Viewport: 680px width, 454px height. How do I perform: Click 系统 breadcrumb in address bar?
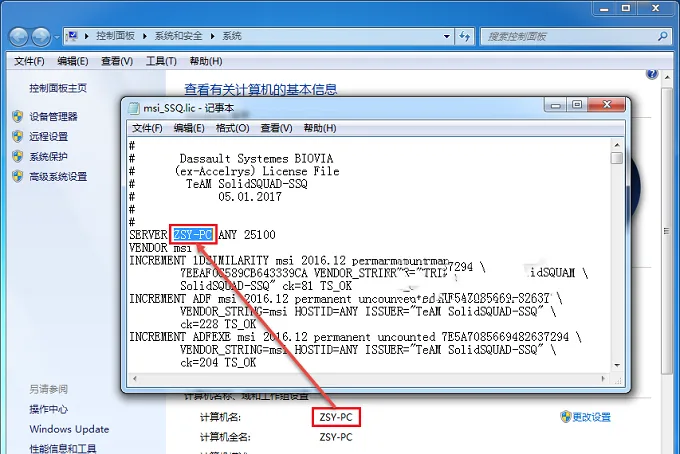click(232, 36)
